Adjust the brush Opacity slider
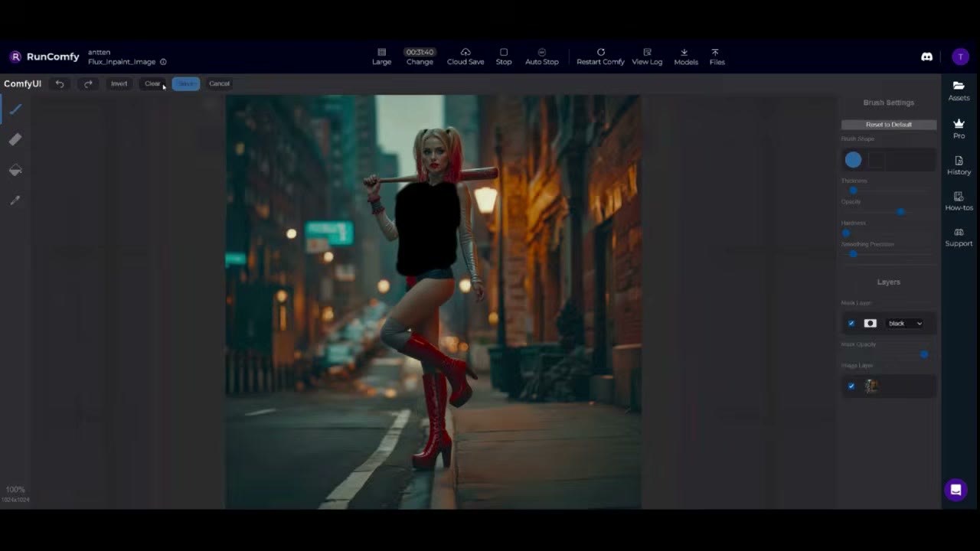 (x=888, y=212)
